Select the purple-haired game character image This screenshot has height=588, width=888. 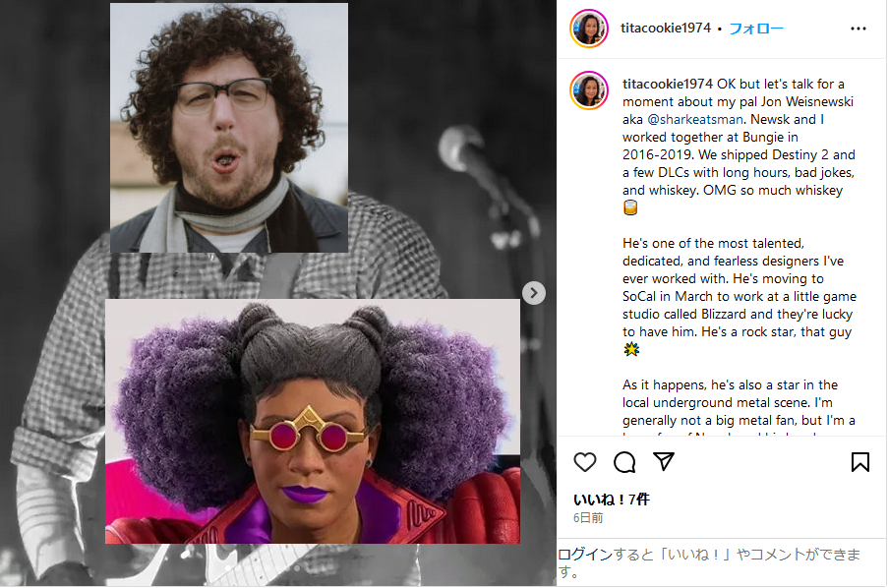pyautogui.click(x=313, y=421)
